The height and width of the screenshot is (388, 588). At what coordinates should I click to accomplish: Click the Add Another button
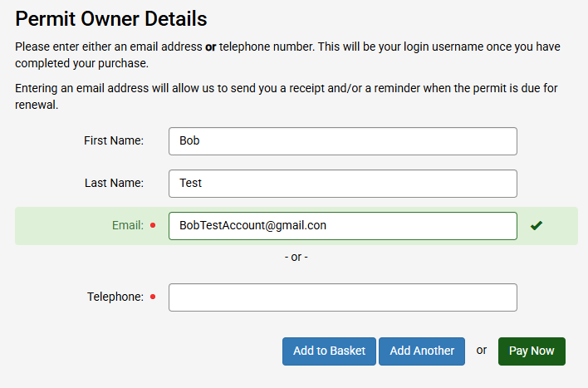coord(422,351)
